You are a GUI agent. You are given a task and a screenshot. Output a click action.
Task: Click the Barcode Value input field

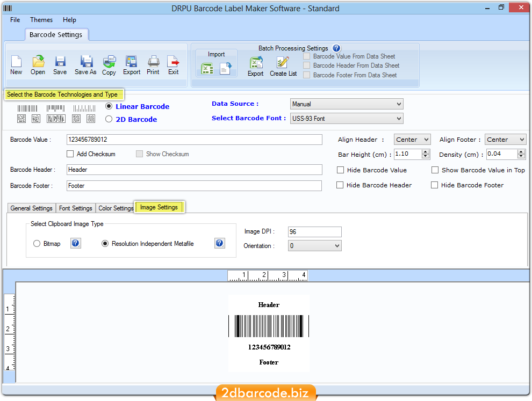point(194,140)
